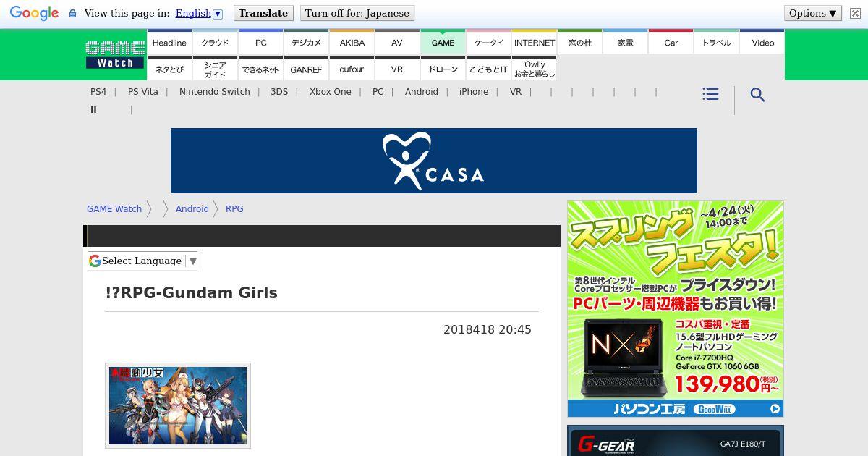Image resolution: width=868 pixels, height=456 pixels.
Task: Open the Select Language dropdown
Action: pyautogui.click(x=142, y=261)
